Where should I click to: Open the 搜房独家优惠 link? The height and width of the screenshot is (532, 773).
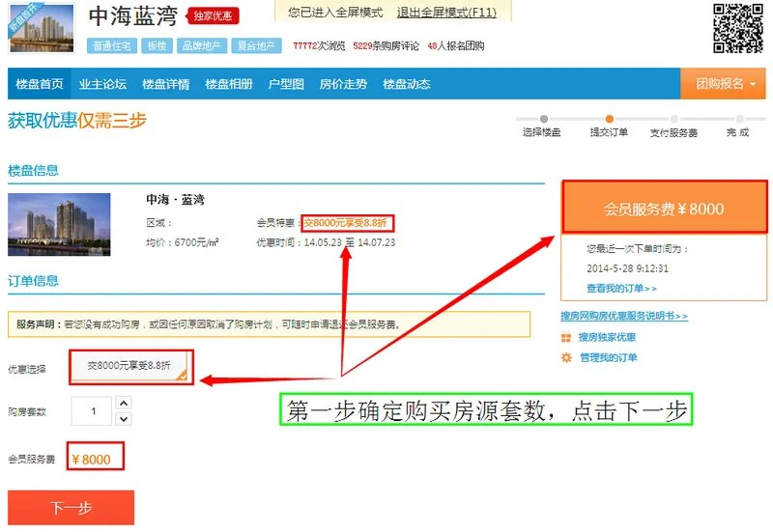pos(608,337)
